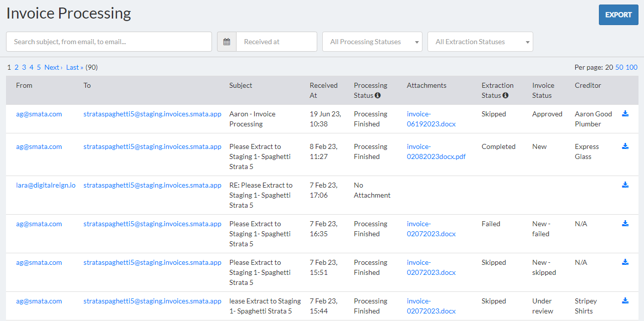This screenshot has width=644, height=321.
Task: Click sender lara@digitalreign.io
Action: 46,185
